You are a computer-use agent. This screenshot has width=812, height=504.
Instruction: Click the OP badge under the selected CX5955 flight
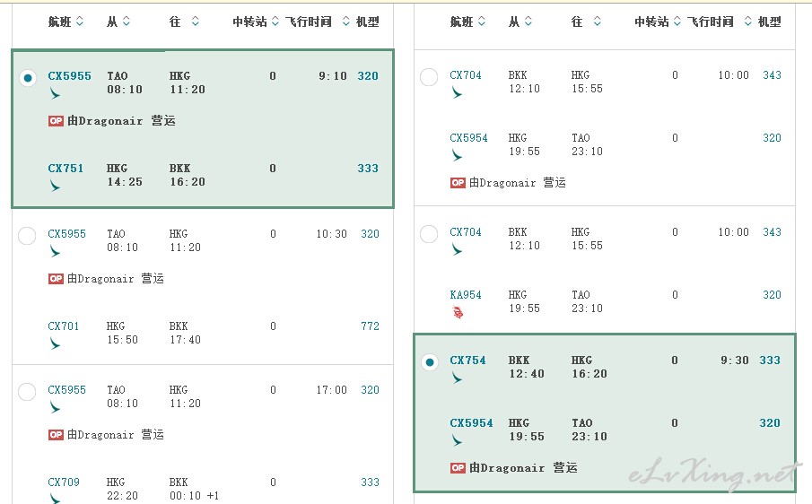(x=56, y=121)
